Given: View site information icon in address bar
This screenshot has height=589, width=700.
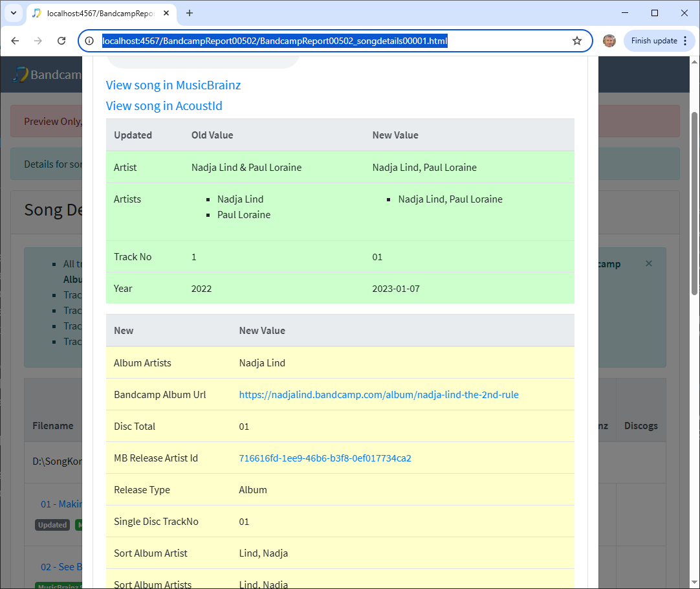Looking at the screenshot, I should (90, 41).
